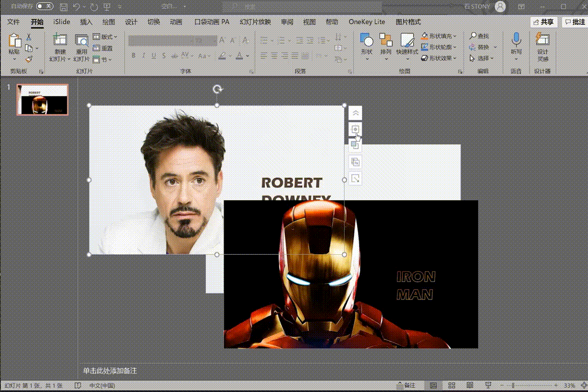
Task: Switch to slide sorter view icon
Action: [x=451, y=385]
